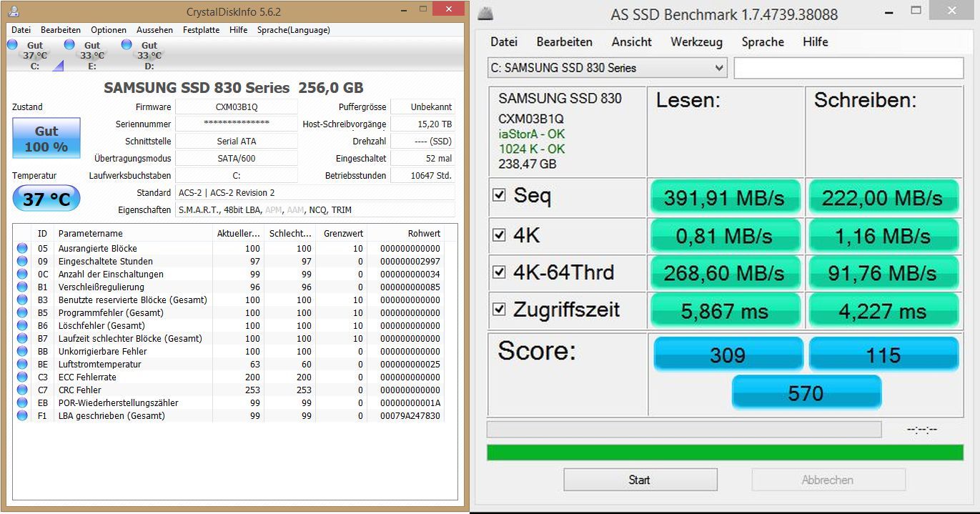Screen dimensions: 980x514
Task: Click status orb for ECC Fehlerrate row
Action: [x=22, y=377]
